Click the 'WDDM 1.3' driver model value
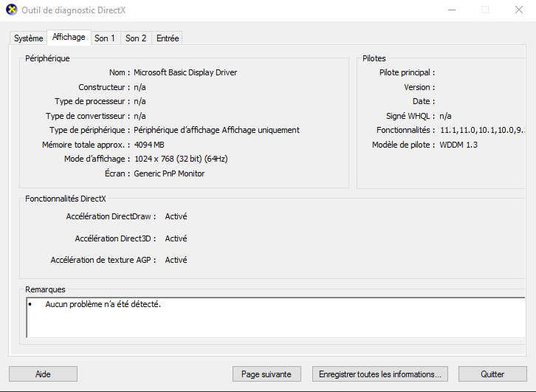 (x=458, y=145)
